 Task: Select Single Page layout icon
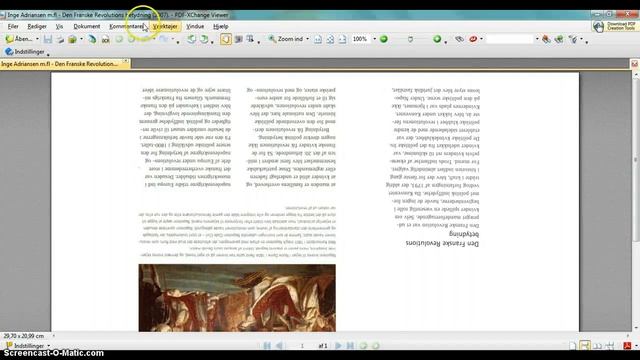pyautogui.click(x=573, y=346)
